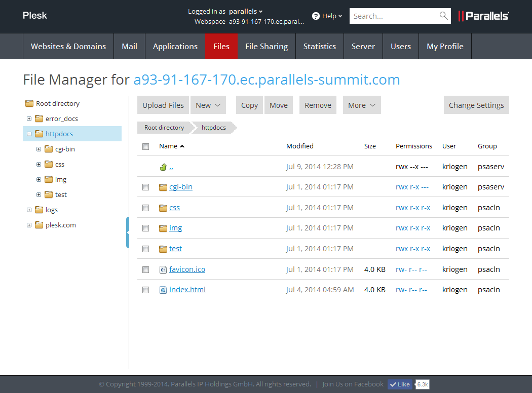Open the Websites & Domains tab
This screenshot has height=393, width=532.
point(68,46)
